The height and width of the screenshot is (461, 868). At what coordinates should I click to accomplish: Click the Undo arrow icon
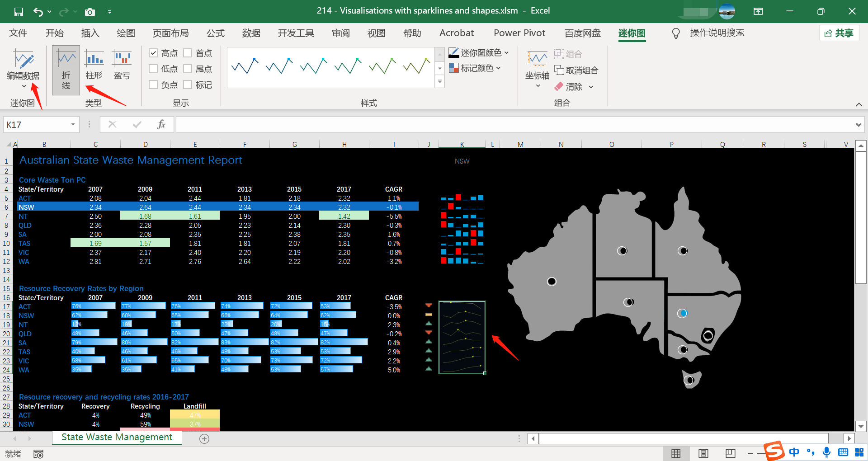tap(38, 12)
